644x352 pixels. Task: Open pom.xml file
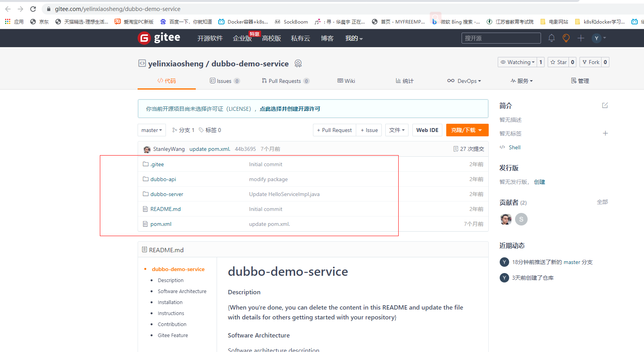161,224
